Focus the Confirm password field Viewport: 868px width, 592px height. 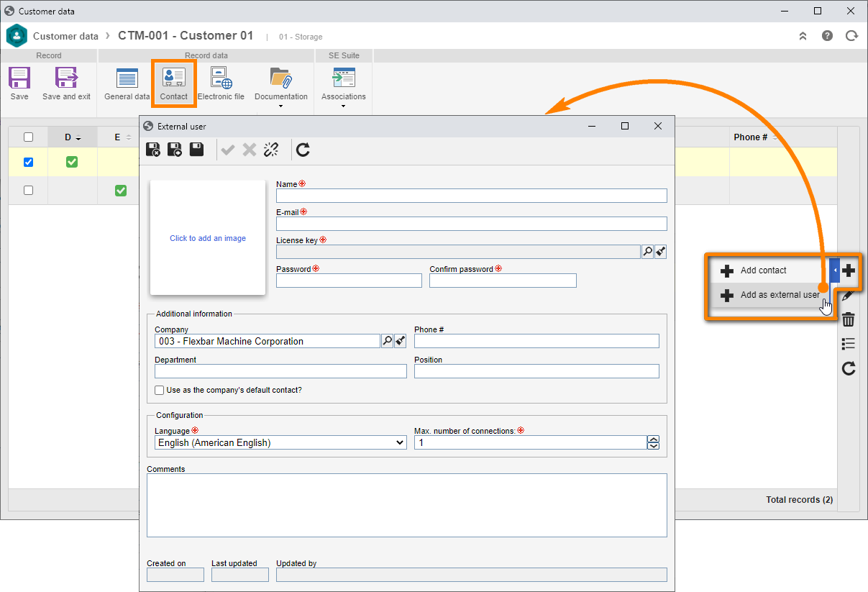point(503,281)
